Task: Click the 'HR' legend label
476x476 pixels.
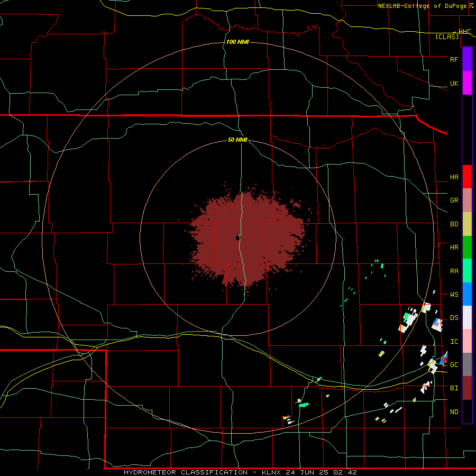Action: [454, 248]
